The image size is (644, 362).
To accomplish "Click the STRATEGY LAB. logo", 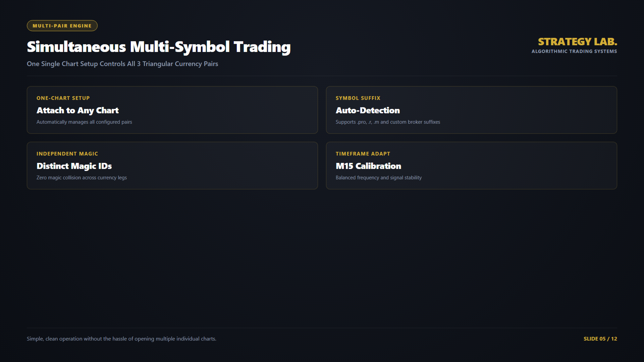I will [x=577, y=42].
